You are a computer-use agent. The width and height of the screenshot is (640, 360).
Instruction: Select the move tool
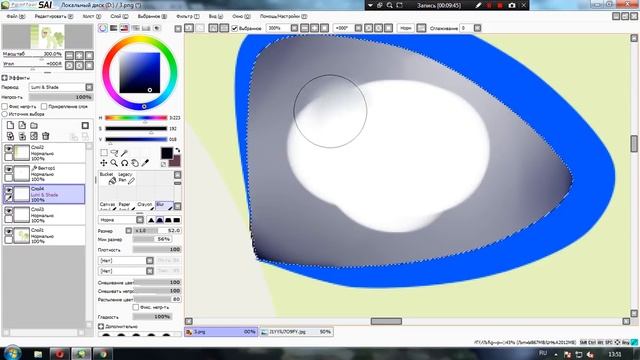(104, 163)
